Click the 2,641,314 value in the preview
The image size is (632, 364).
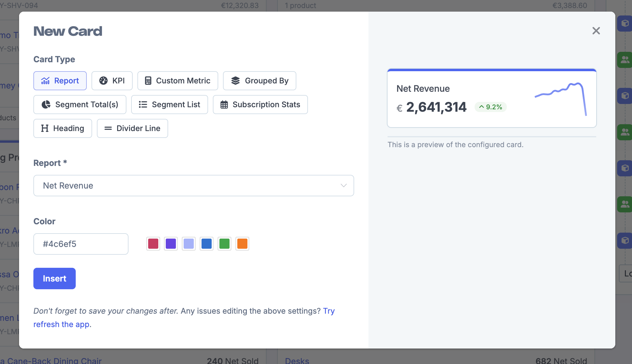pyautogui.click(x=436, y=107)
